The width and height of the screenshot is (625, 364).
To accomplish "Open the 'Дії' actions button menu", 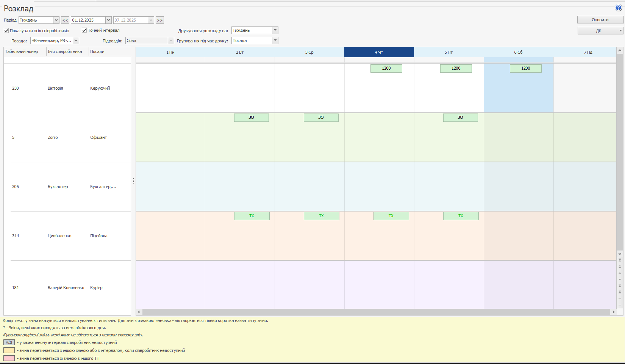I will [600, 31].
